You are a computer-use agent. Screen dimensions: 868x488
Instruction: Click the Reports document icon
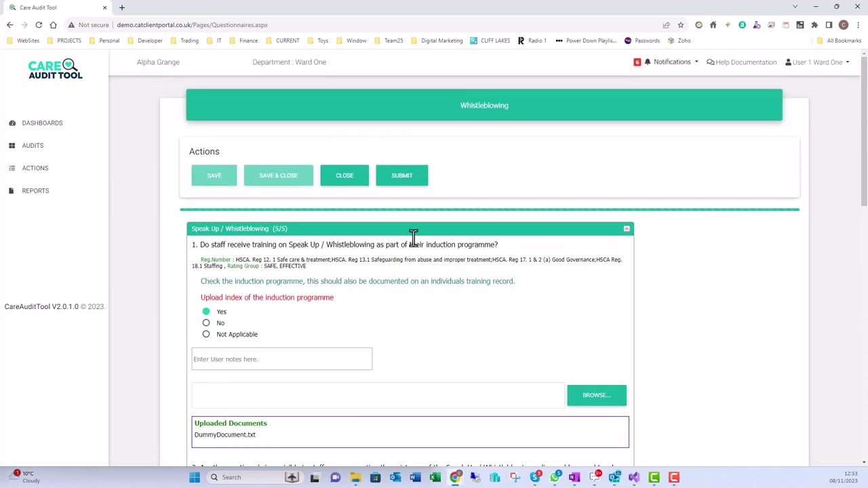tap(12, 190)
